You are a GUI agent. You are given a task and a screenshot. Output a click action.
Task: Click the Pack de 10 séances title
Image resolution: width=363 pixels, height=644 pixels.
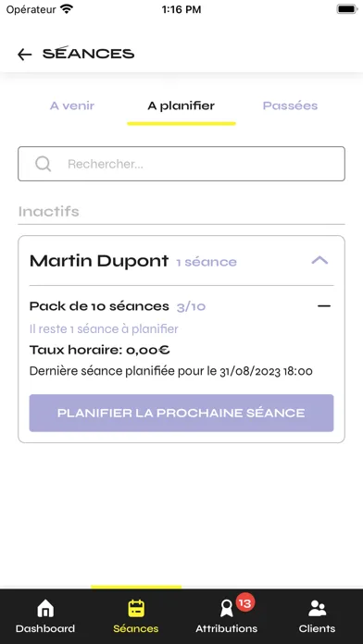pos(99,306)
